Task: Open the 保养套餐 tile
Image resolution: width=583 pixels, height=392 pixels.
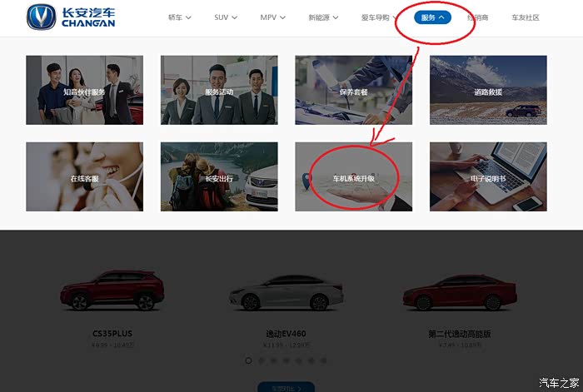Action: click(354, 90)
